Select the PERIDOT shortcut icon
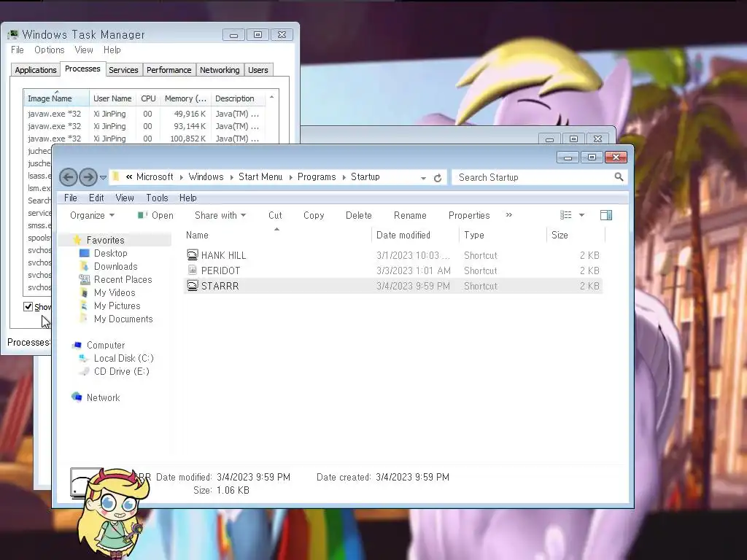 point(192,270)
